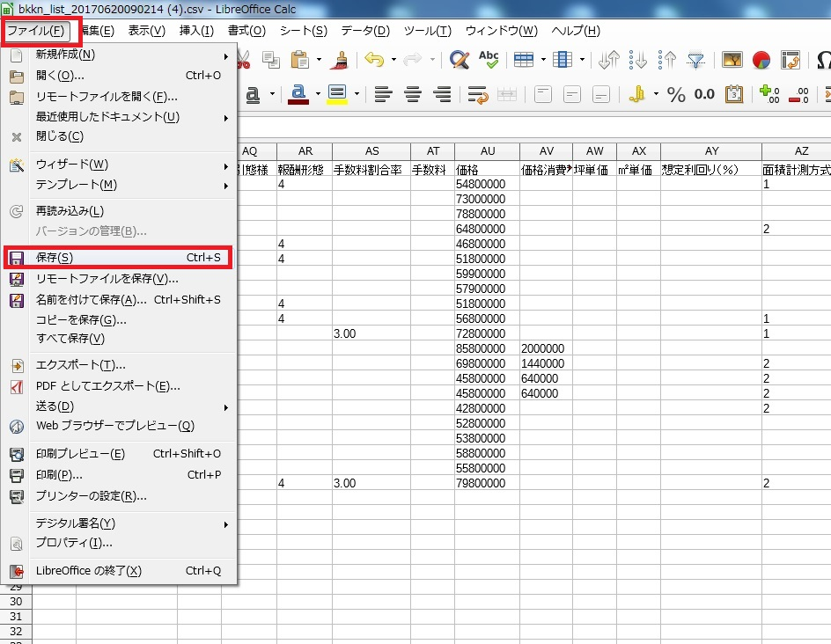Image resolution: width=831 pixels, height=644 pixels.
Task: Click the insert image icon
Action: [732, 60]
